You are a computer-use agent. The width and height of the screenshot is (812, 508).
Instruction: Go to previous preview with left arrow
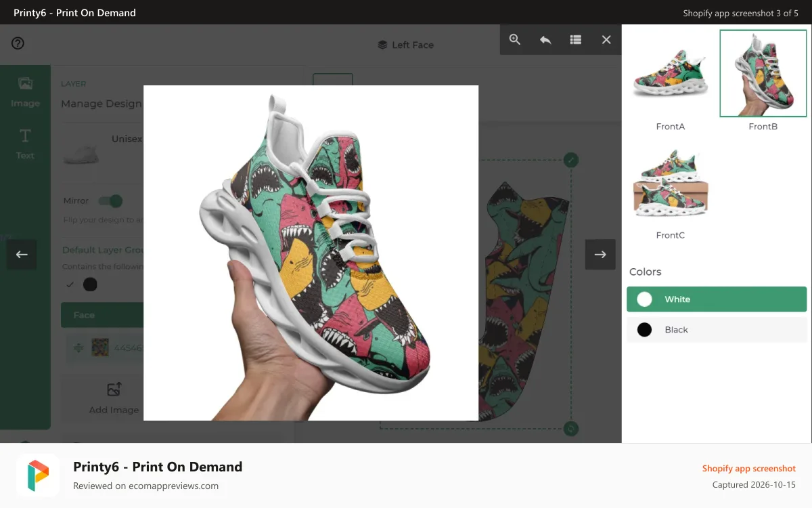22,255
